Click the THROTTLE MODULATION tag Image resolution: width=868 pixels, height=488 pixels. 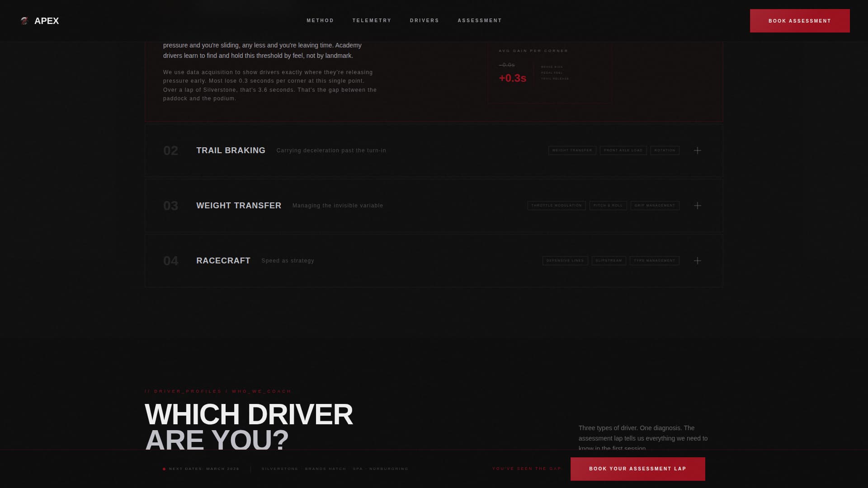tap(557, 206)
